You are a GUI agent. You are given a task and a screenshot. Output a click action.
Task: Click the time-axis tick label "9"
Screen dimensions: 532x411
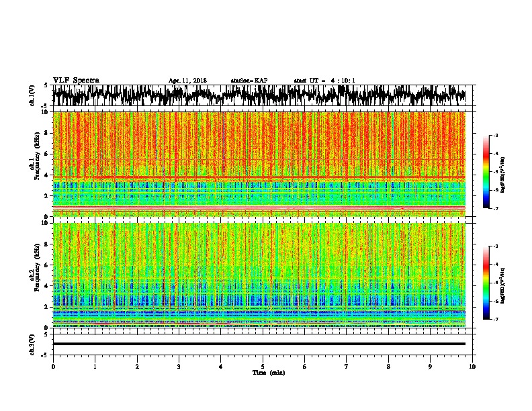point(430,367)
